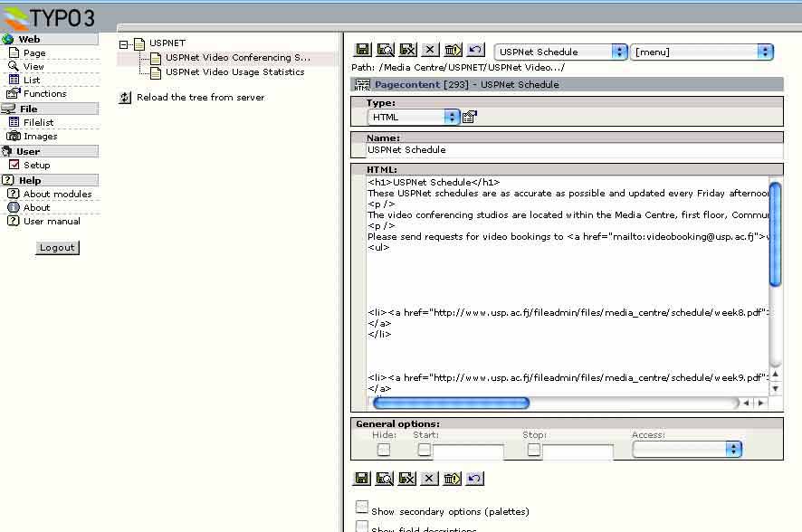802x532 pixels.
Task: Collapse the USPNET tree node
Action: tap(123, 44)
